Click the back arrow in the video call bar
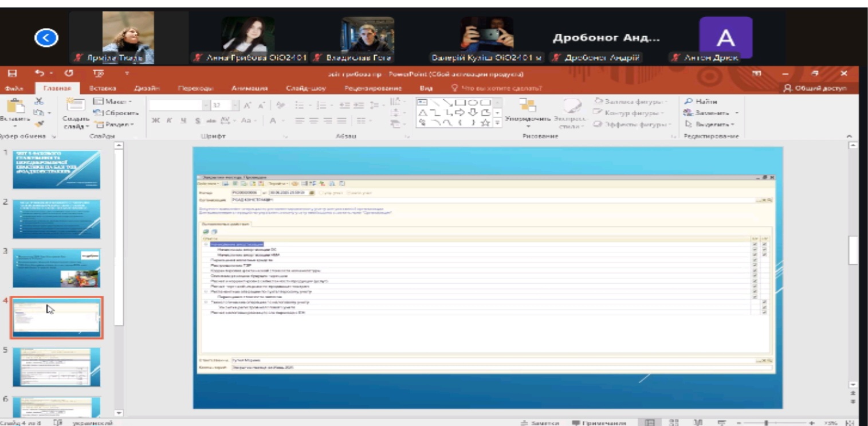Image resolution: width=868 pixels, height=426 pixels. (46, 38)
